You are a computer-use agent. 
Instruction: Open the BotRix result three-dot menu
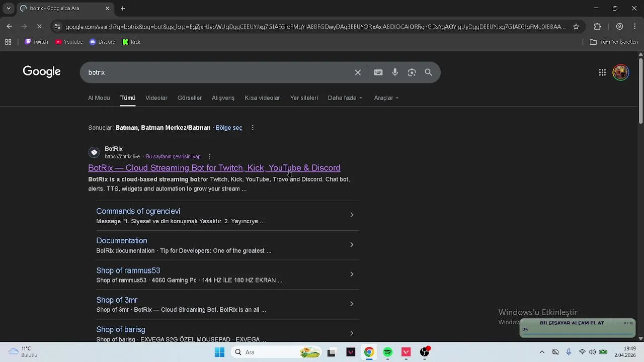point(210,156)
